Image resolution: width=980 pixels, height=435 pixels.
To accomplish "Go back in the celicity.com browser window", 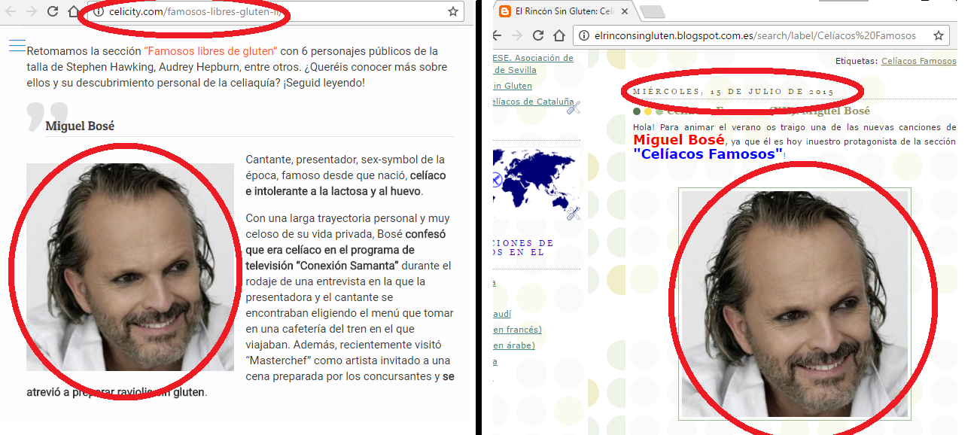I will [11, 12].
